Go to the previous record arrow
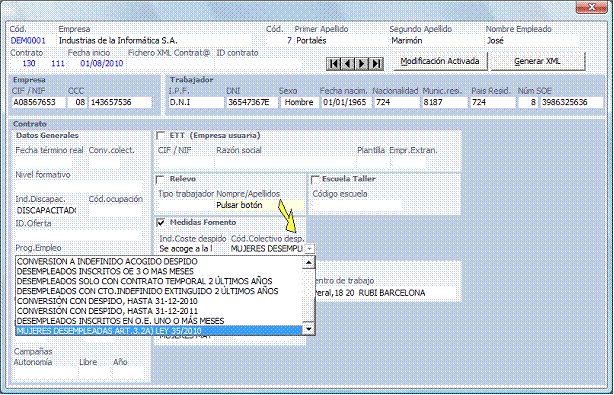Viewport: 614px width, 395px height. (348, 63)
